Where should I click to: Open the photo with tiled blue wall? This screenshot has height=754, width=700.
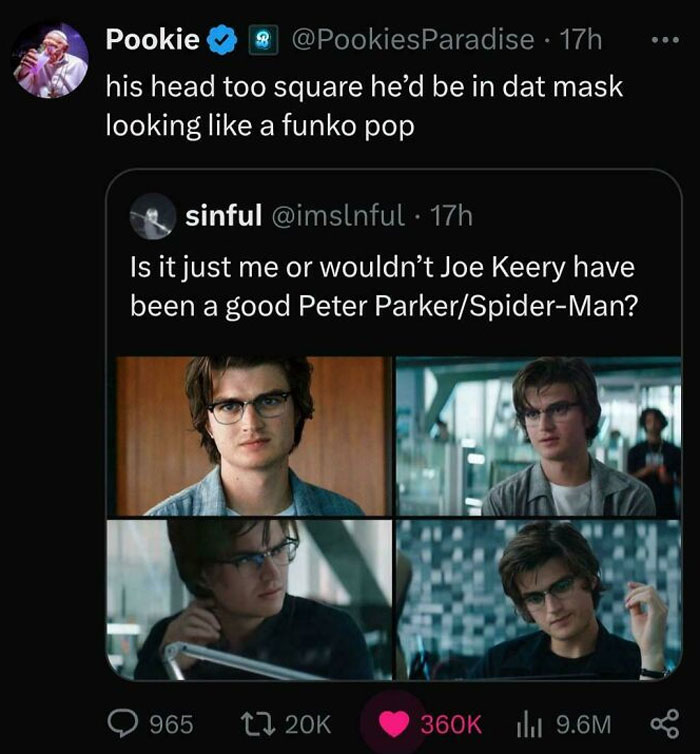click(538, 600)
